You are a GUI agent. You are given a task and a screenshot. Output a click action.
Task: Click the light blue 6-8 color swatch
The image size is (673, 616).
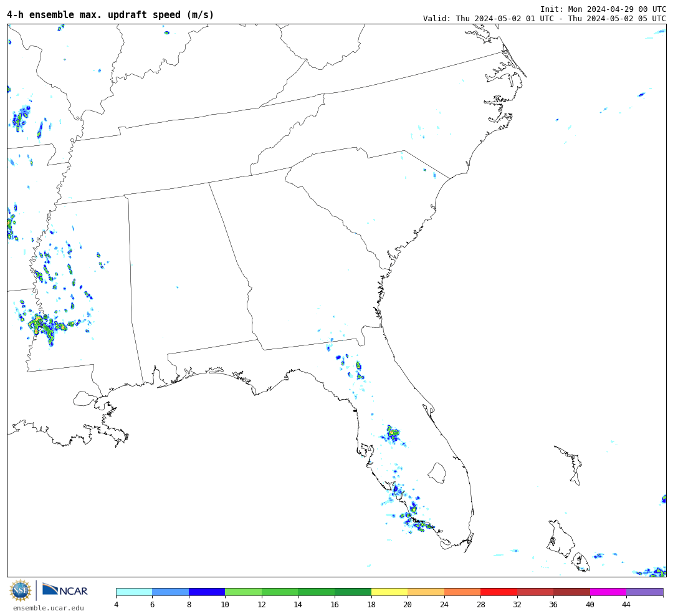pyautogui.click(x=170, y=592)
